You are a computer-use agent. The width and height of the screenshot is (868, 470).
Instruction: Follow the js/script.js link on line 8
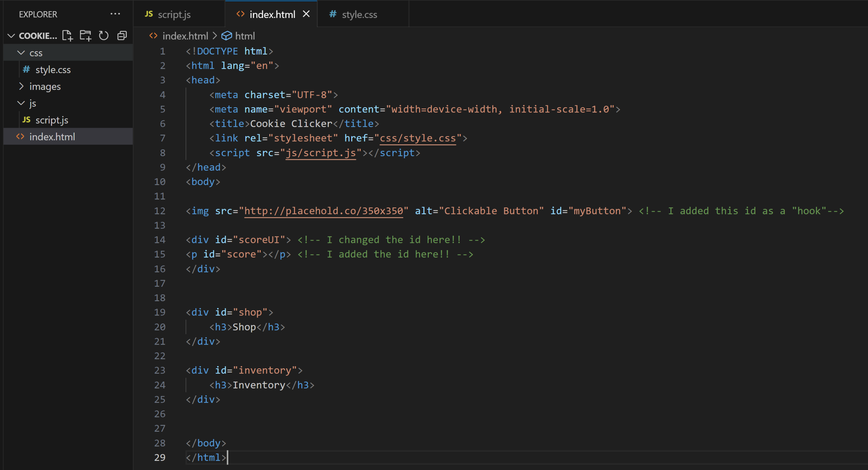(x=321, y=152)
